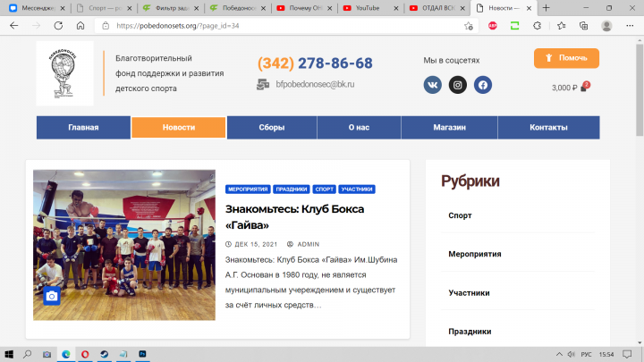Reload the page with refresh icon
The height and width of the screenshot is (362, 644).
[x=58, y=25]
